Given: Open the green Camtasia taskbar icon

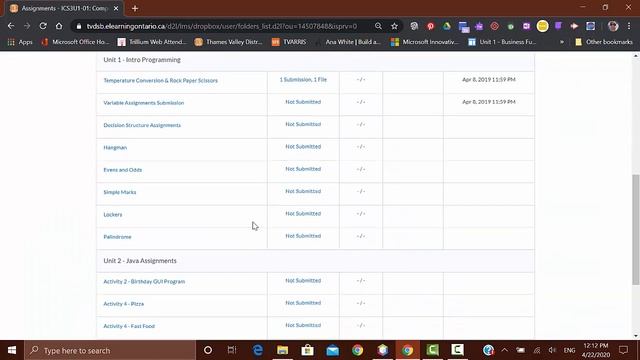Looking at the screenshot, I should 433,350.
